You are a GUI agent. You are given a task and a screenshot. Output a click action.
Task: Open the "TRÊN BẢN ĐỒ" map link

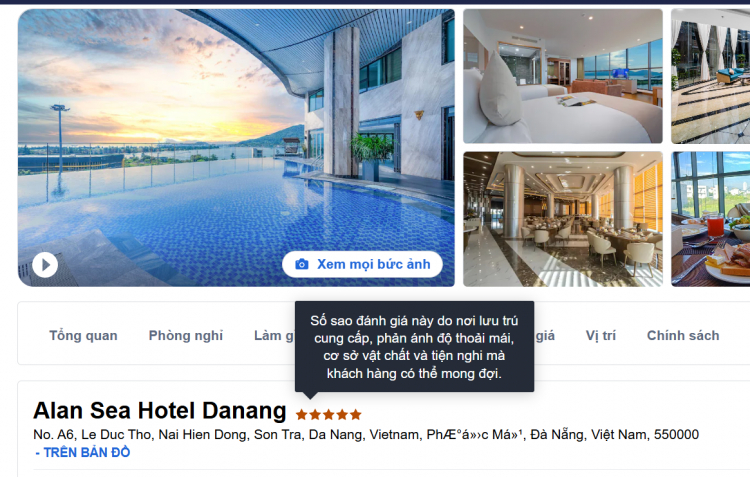(x=83, y=453)
